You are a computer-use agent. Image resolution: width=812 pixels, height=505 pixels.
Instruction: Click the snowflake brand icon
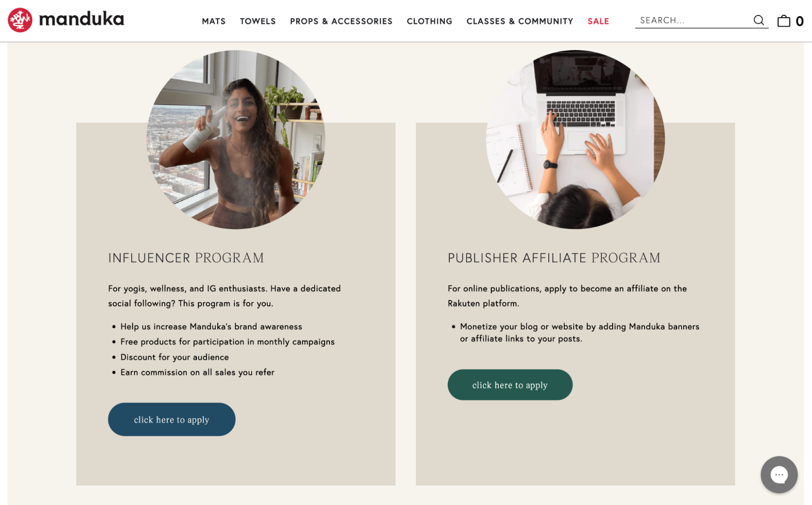[x=20, y=20]
